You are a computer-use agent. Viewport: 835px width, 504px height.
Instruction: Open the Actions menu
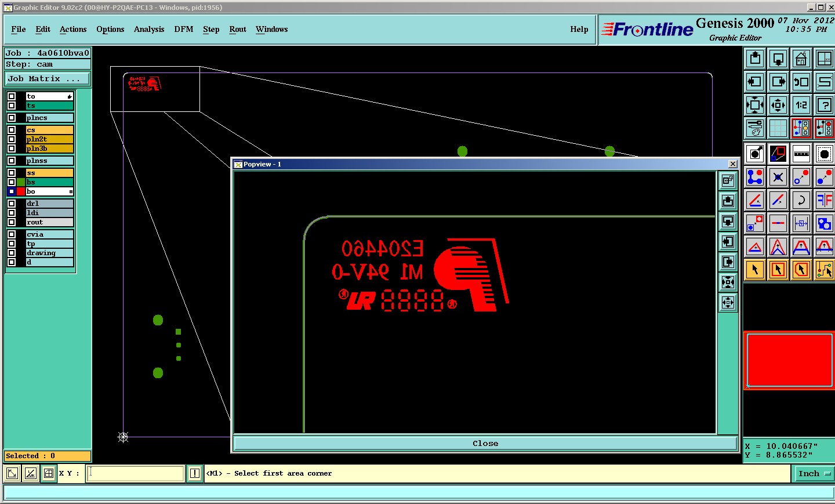(73, 29)
